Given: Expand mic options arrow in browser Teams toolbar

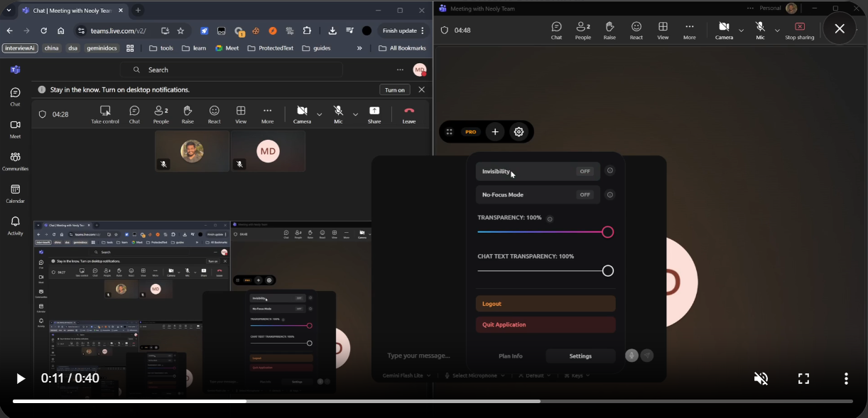Looking at the screenshot, I should click(355, 114).
